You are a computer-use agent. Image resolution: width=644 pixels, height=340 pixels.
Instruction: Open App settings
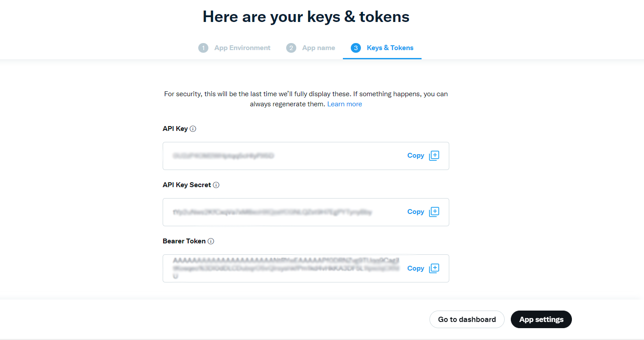(541, 319)
